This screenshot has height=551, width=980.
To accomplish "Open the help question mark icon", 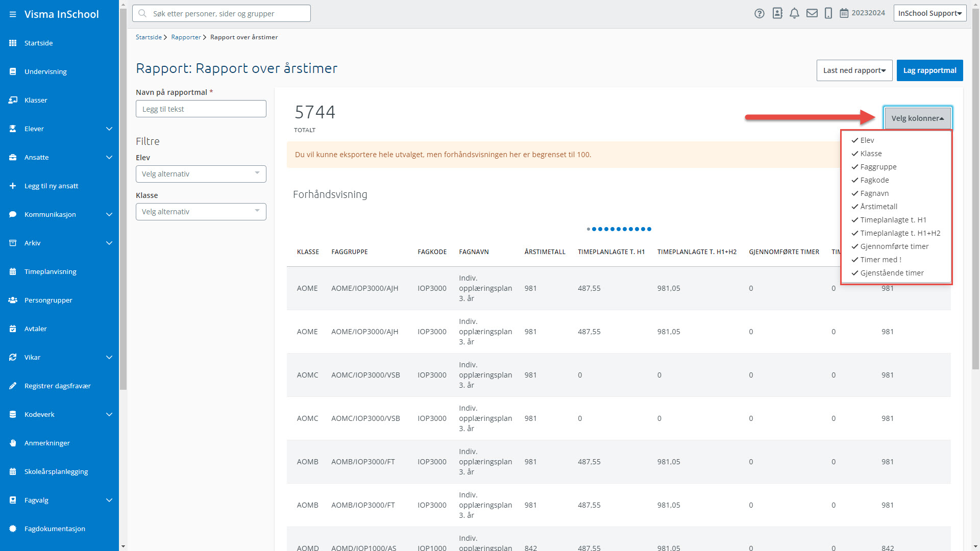I will pos(759,13).
